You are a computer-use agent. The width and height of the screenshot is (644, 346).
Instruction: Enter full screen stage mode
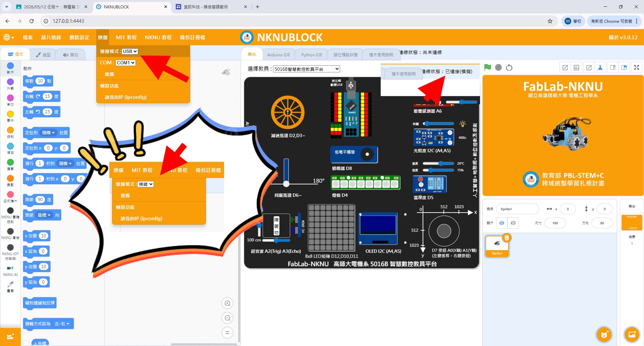[637, 68]
